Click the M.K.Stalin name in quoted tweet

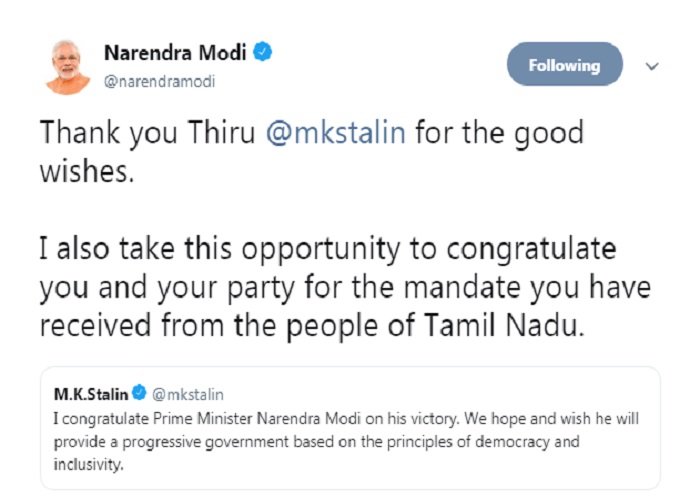point(91,394)
